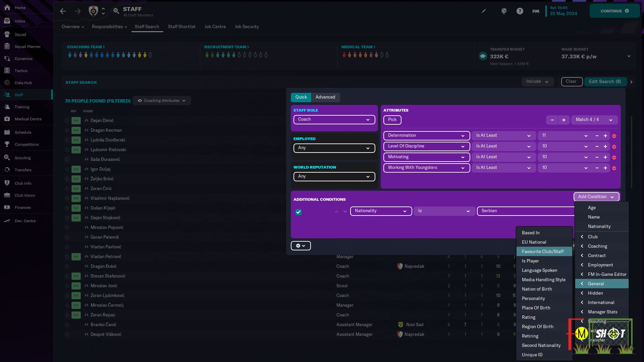
Task: Open the help question mark icon
Action: (x=520, y=11)
